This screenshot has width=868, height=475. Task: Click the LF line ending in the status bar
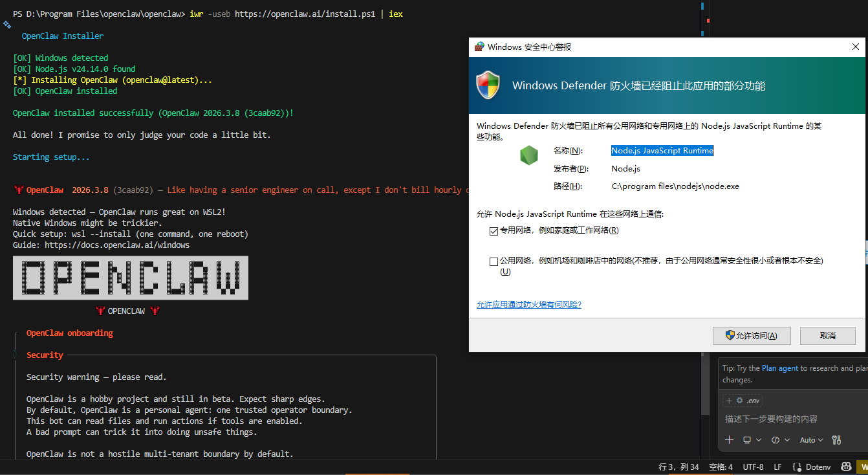[x=777, y=467]
